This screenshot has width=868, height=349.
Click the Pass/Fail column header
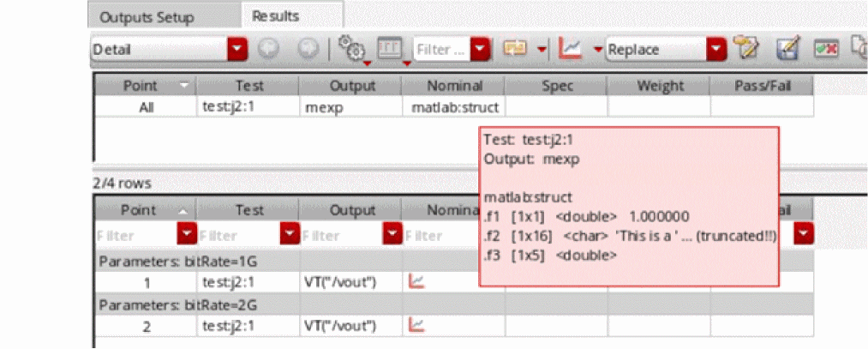click(763, 87)
